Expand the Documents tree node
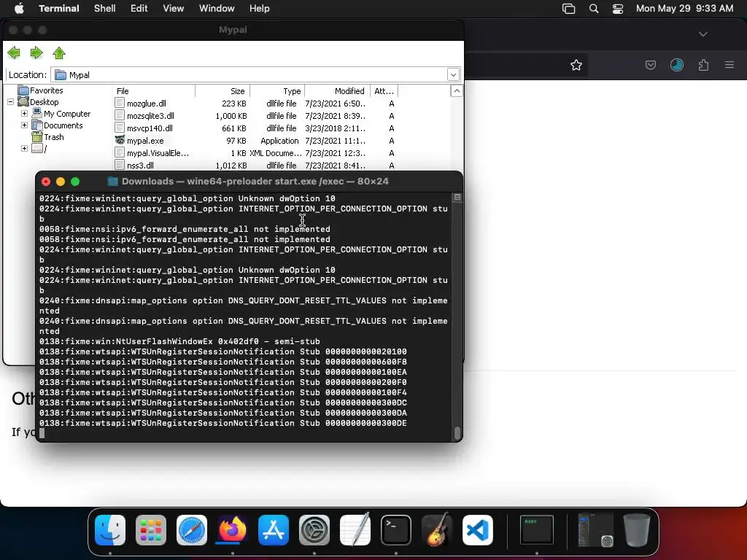This screenshot has width=747, height=560. click(24, 125)
